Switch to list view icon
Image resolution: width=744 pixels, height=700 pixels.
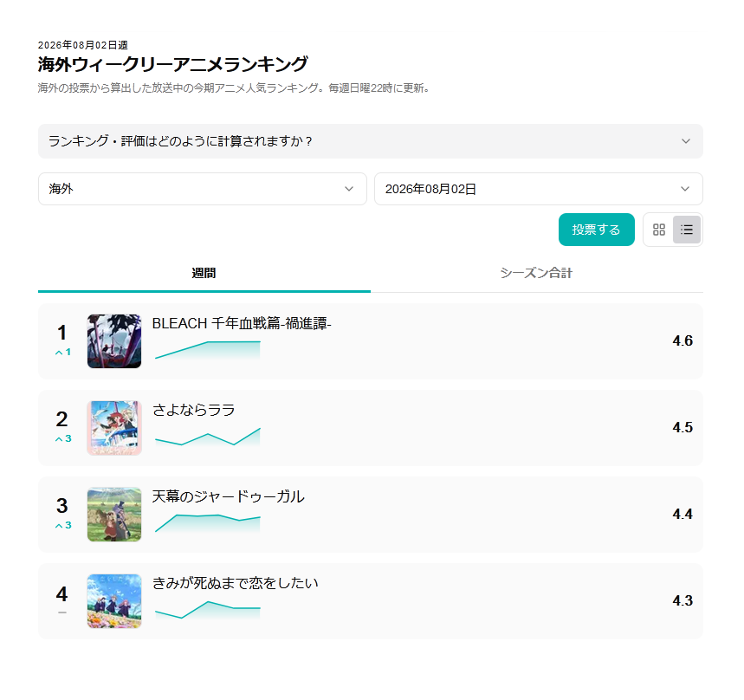click(686, 230)
